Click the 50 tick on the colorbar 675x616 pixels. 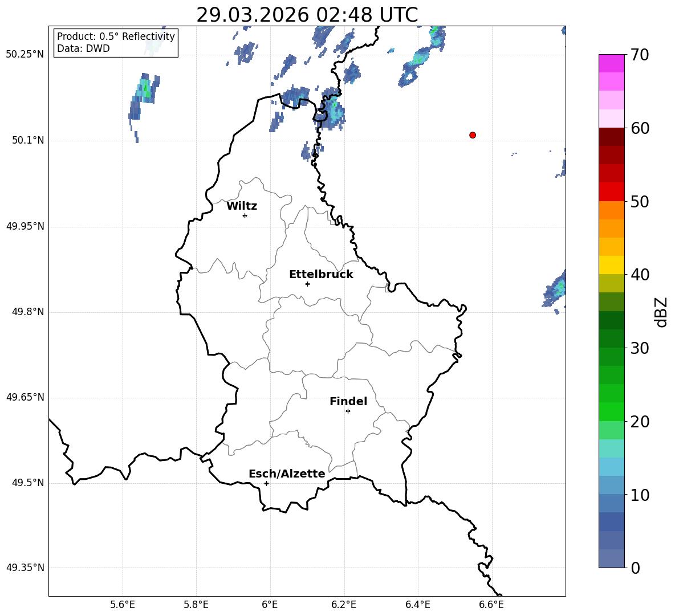point(639,201)
